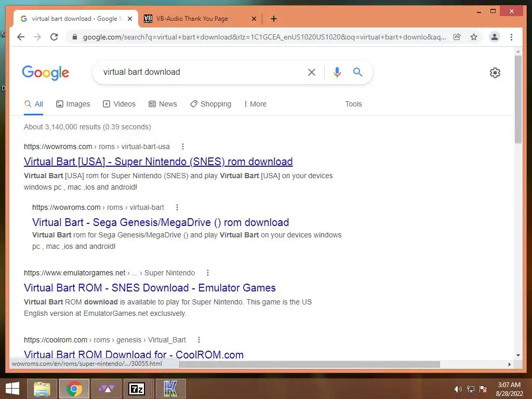Open the taskbar clock showing 3:07 AM

[509, 389]
